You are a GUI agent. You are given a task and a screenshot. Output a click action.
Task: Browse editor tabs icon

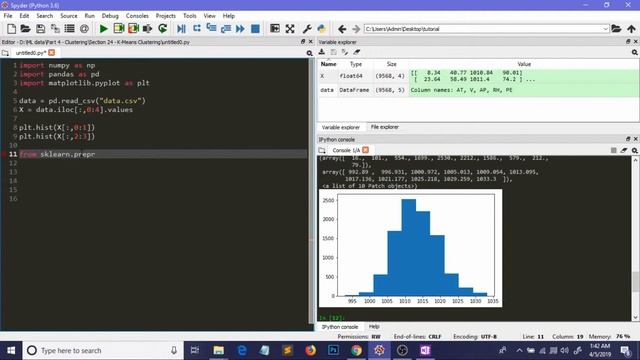pyautogui.click(x=5, y=53)
